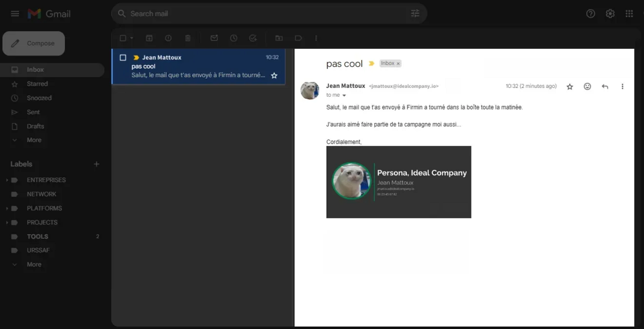Image resolution: width=644 pixels, height=329 pixels.
Task: Open select dropdown arrow beside checkbox
Action: (x=132, y=38)
